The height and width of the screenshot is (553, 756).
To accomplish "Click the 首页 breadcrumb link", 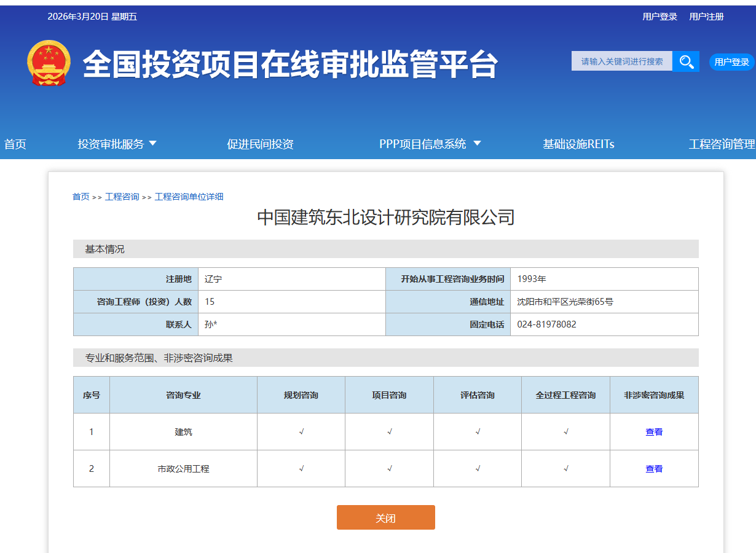I will tap(81, 196).
